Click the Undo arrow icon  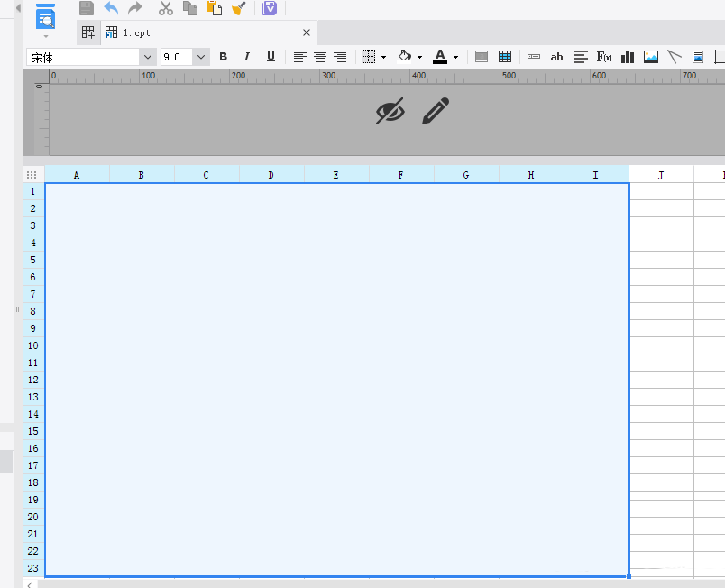coord(111,8)
